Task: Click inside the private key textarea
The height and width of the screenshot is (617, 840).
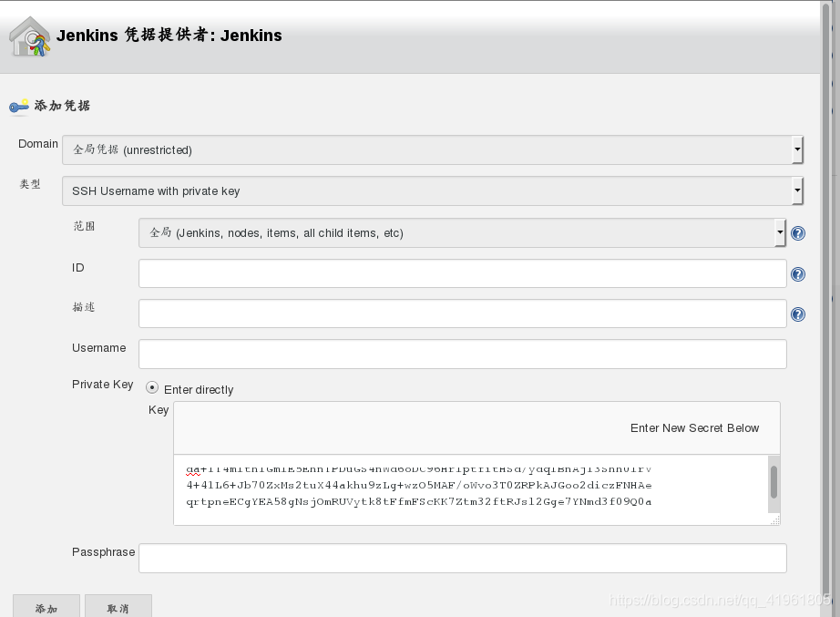Action: pos(470,489)
